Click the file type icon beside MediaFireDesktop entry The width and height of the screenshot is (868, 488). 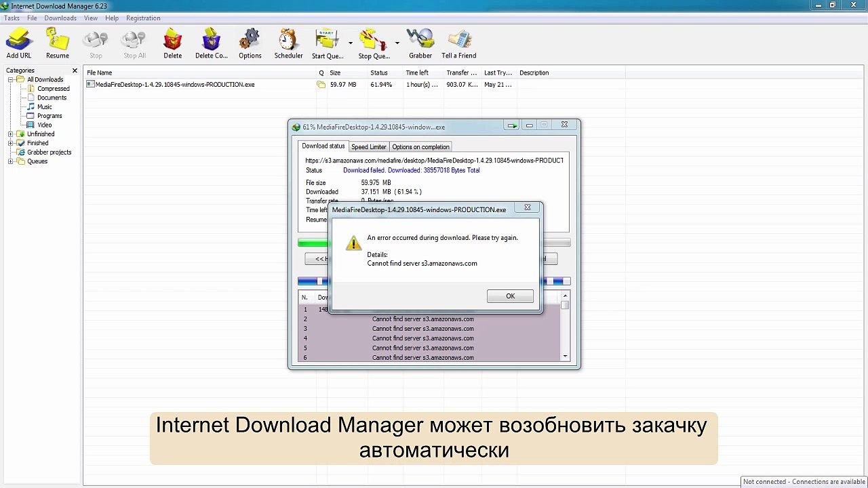tap(90, 85)
